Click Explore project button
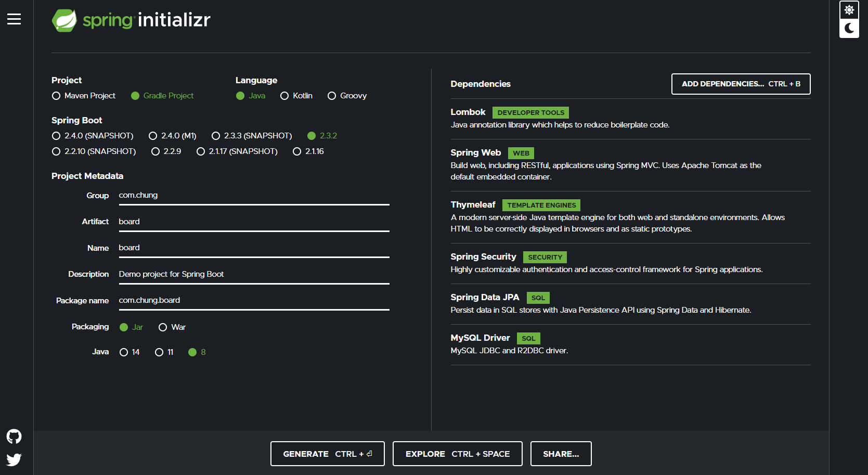The image size is (868, 475). click(x=458, y=454)
